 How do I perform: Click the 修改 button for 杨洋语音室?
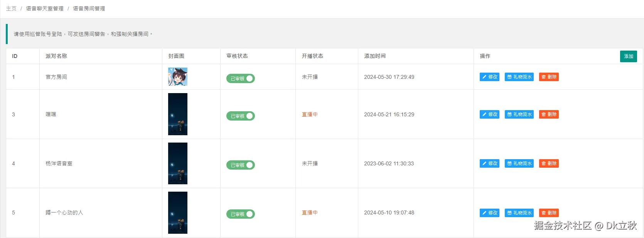pyautogui.click(x=489, y=163)
